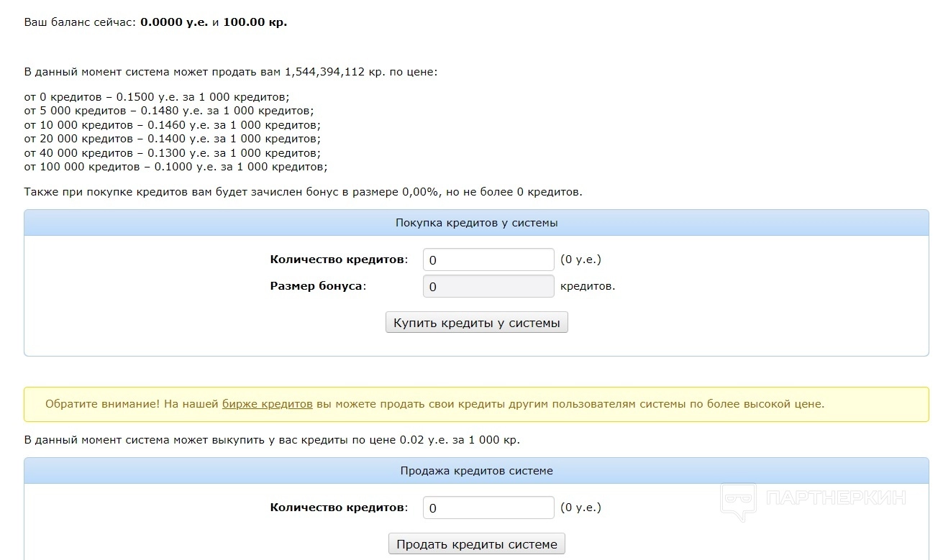The width and height of the screenshot is (943, 560).
Task: Click the line 'В данный момент система может продать вам'
Action: tap(231, 73)
